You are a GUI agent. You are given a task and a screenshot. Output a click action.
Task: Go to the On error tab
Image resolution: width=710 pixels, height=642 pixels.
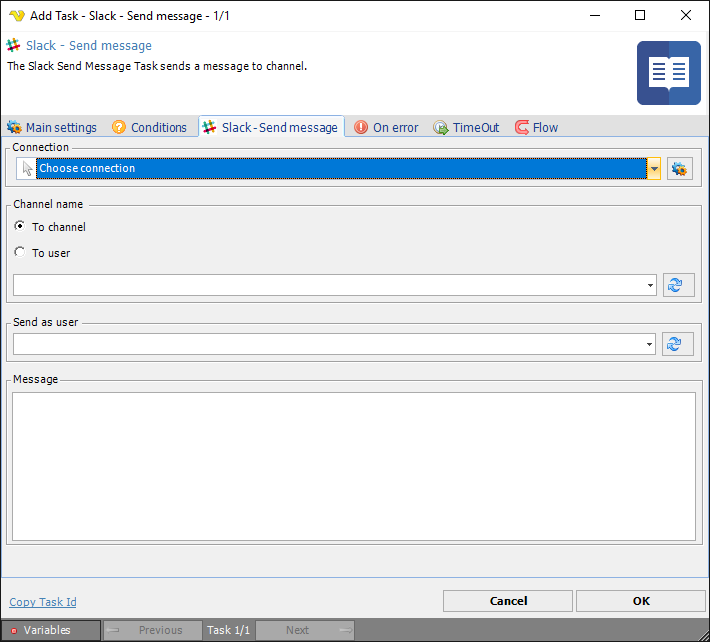click(386, 128)
